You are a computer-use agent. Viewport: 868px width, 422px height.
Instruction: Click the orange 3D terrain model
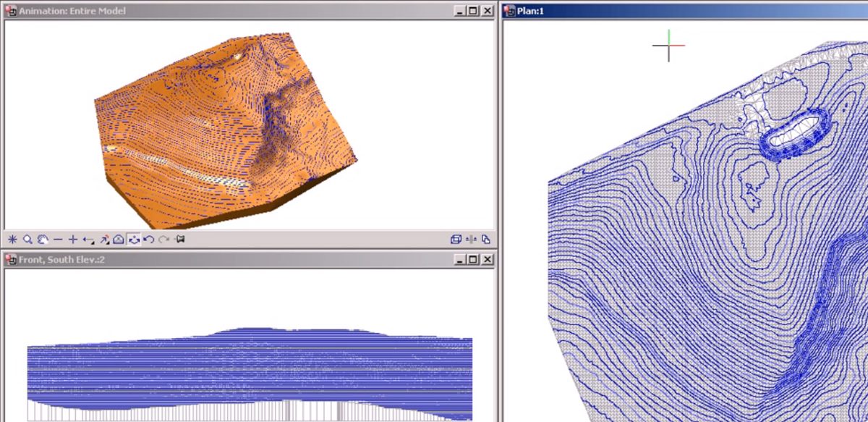pos(224,130)
